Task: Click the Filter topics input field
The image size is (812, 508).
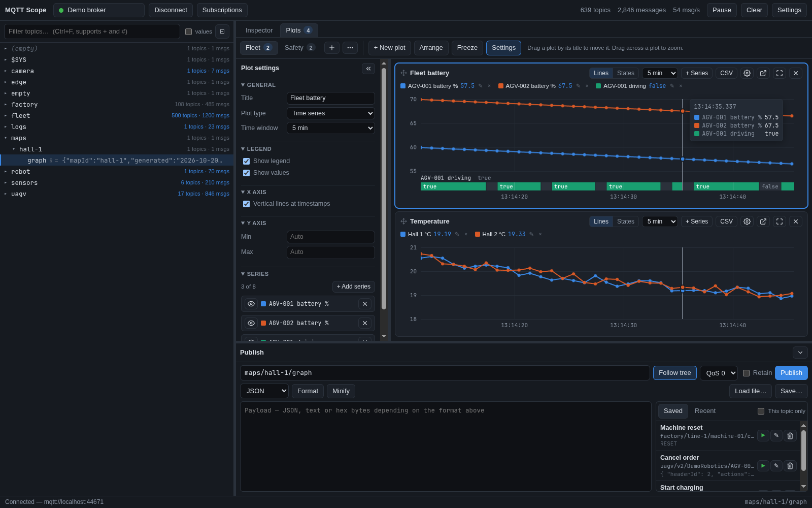Action: pyautogui.click(x=92, y=31)
